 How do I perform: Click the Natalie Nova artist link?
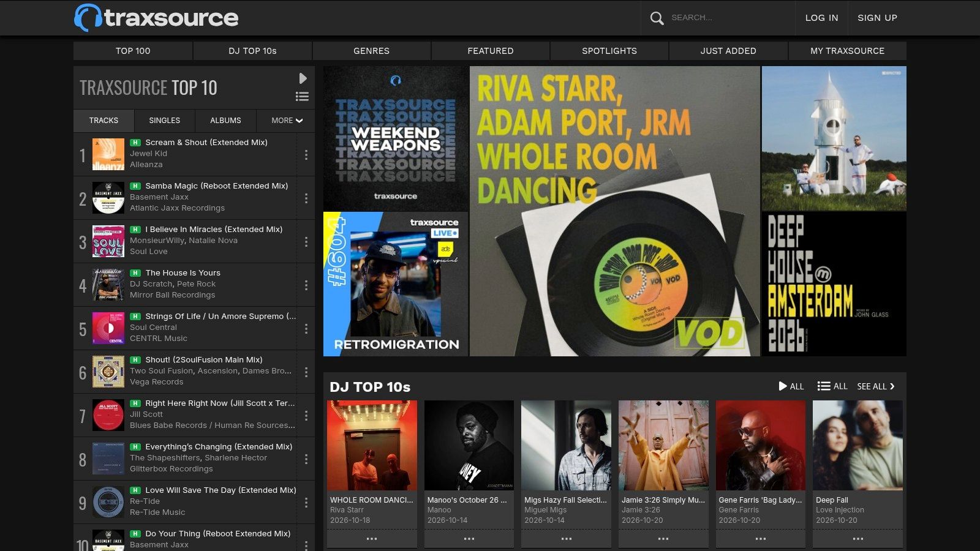pos(213,241)
